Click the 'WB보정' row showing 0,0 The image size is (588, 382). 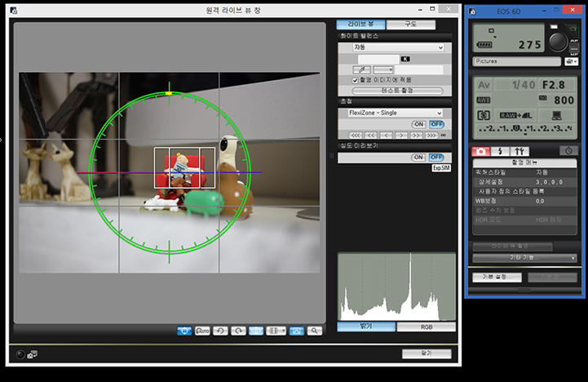tap(524, 201)
